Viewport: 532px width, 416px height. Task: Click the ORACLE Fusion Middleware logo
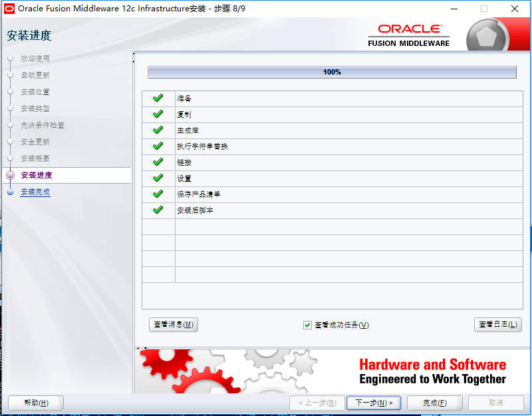[x=409, y=35]
